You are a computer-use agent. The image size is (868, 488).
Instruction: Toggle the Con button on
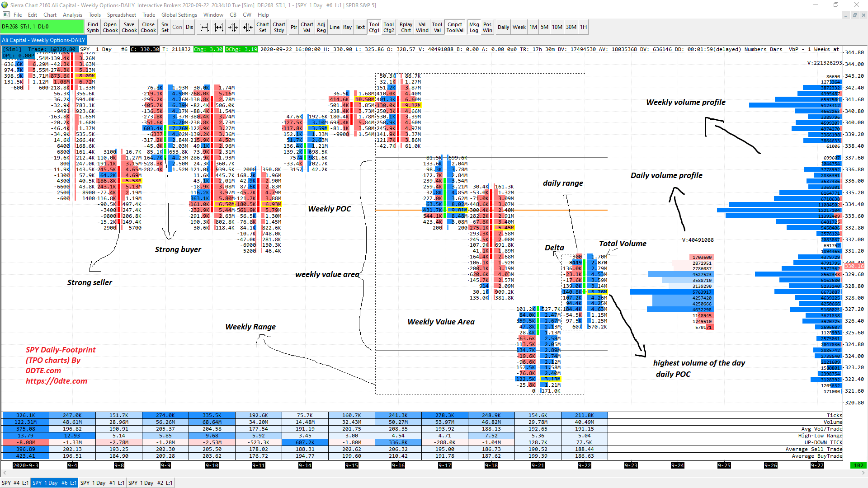[x=179, y=26]
